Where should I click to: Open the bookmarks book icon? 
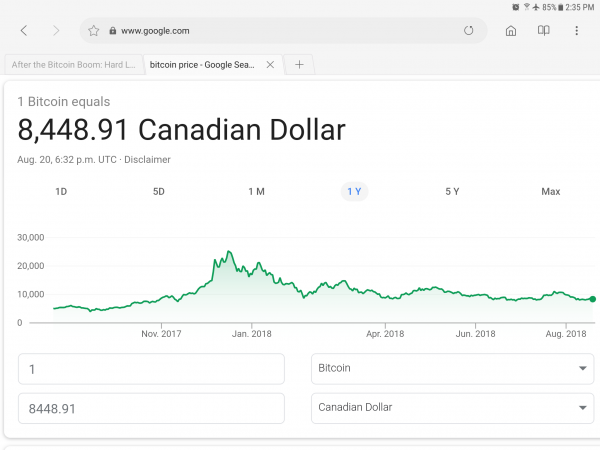(x=544, y=31)
